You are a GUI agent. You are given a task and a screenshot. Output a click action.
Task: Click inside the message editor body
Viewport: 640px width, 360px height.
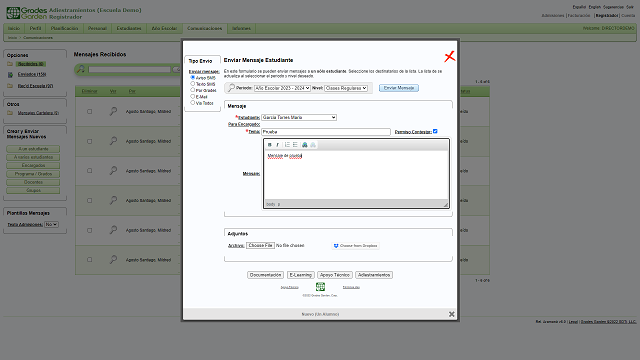click(356, 176)
